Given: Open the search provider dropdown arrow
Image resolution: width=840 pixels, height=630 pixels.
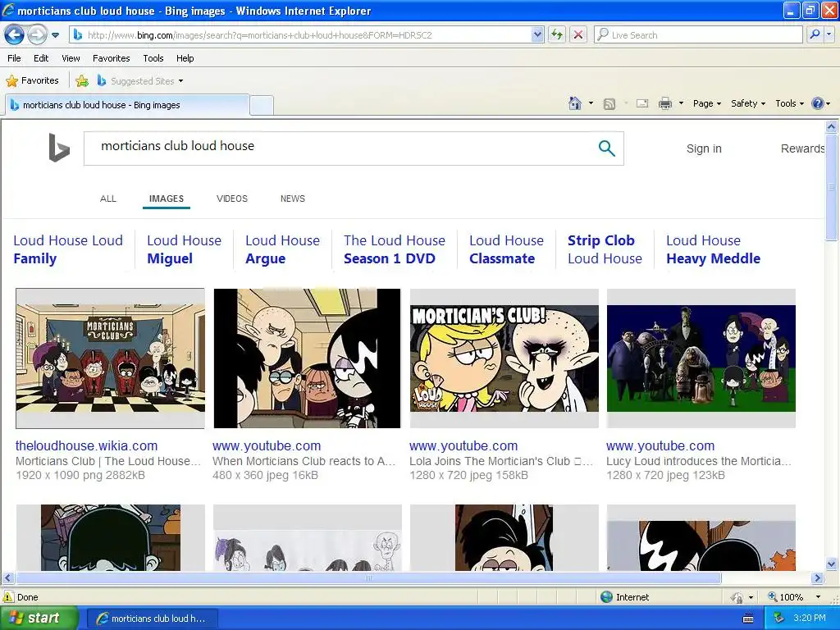Looking at the screenshot, I should (829, 35).
